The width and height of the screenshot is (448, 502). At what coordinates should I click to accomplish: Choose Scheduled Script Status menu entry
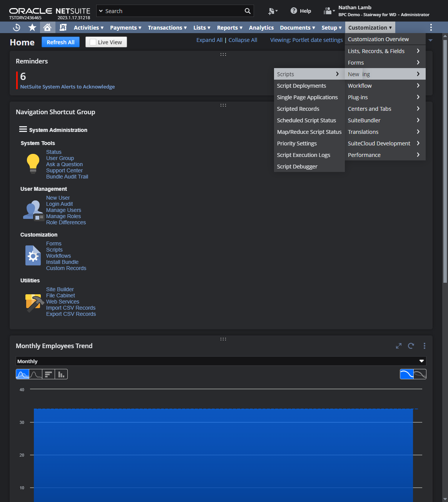pyautogui.click(x=309, y=120)
